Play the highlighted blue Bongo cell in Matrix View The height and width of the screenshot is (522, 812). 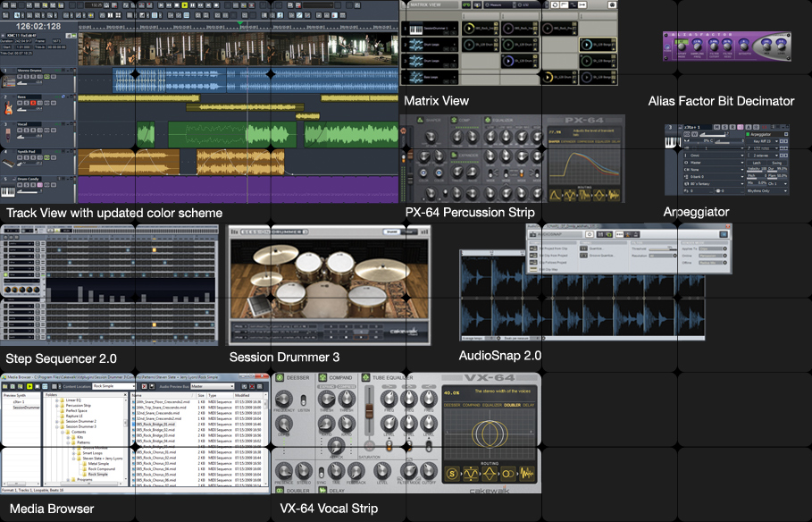(x=586, y=45)
